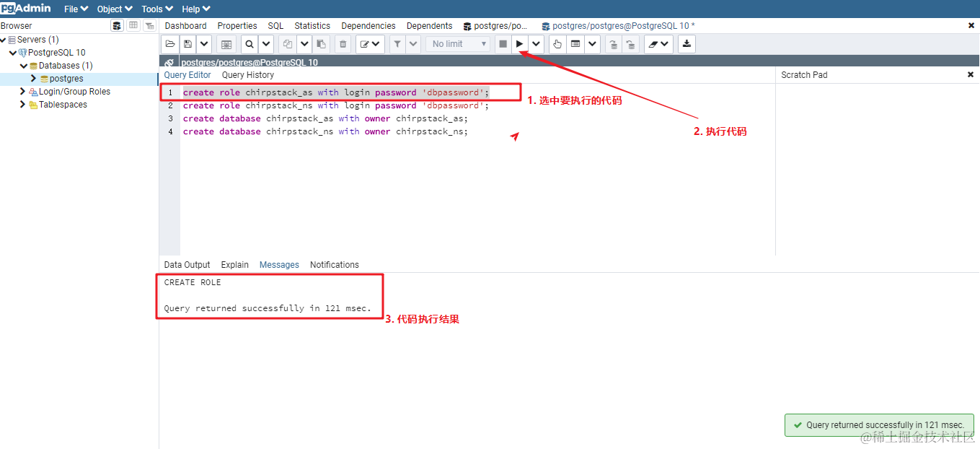Switch to the SQL tab

pyautogui.click(x=275, y=25)
